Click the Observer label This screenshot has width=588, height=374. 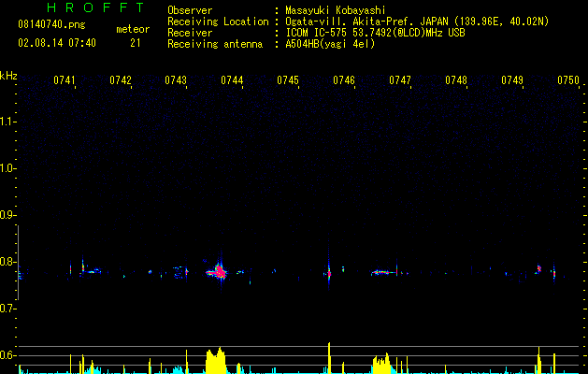pyautogui.click(x=190, y=10)
